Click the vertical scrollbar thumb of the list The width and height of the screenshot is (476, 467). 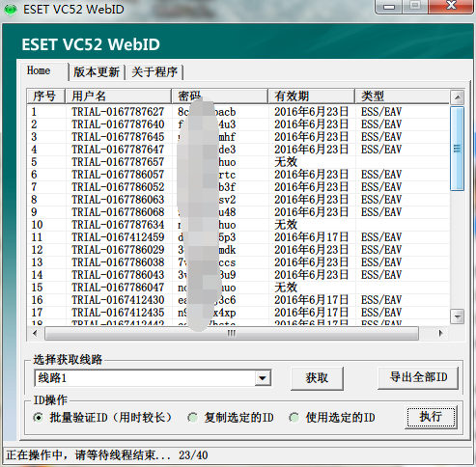tap(458, 149)
